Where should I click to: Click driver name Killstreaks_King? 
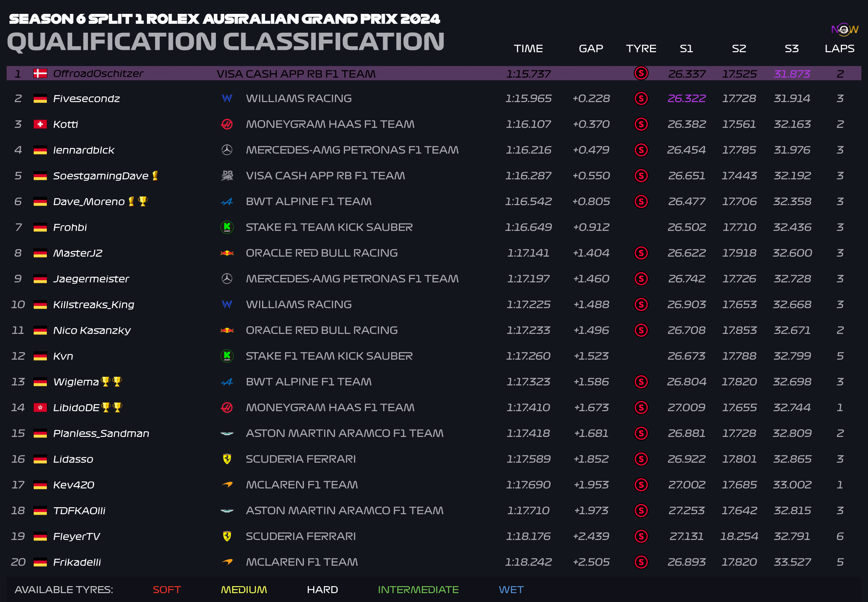pyautogui.click(x=93, y=304)
